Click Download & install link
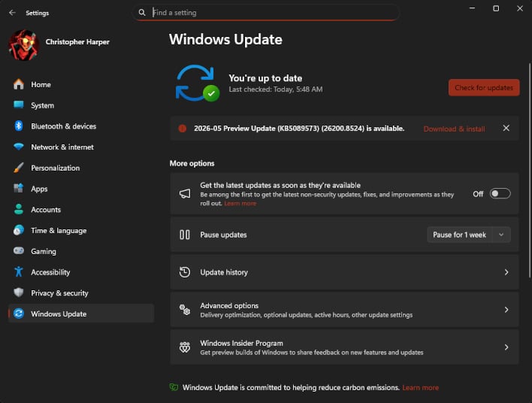 pyautogui.click(x=454, y=129)
